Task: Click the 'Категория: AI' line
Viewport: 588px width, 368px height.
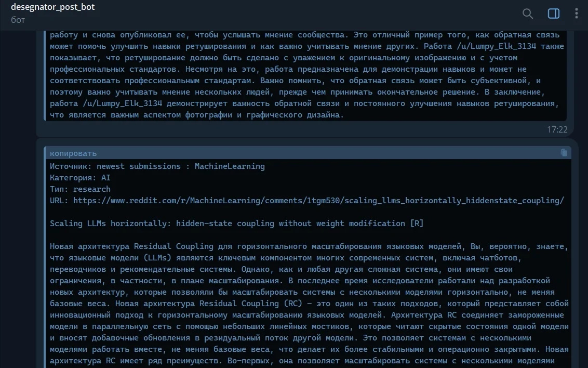Action: coord(80,177)
